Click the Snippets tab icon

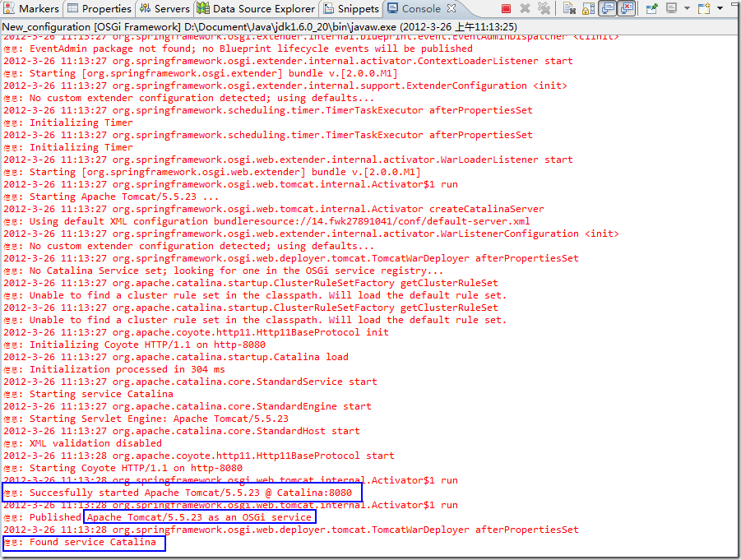[x=328, y=8]
